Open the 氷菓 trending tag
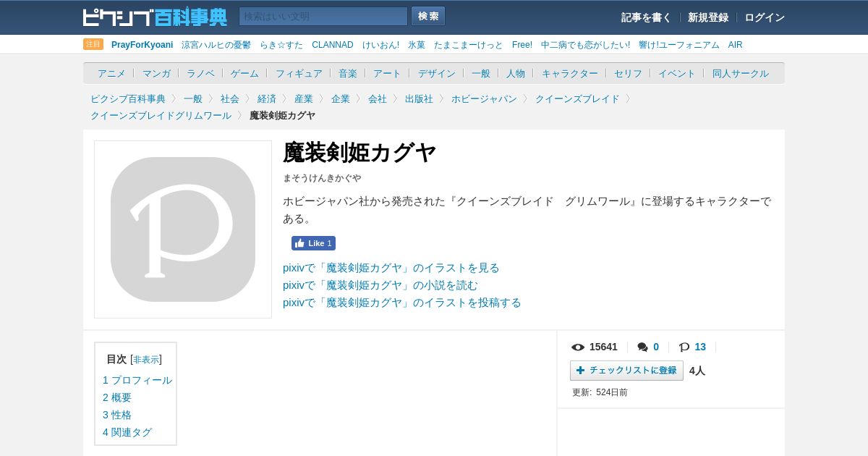 pyautogui.click(x=417, y=45)
